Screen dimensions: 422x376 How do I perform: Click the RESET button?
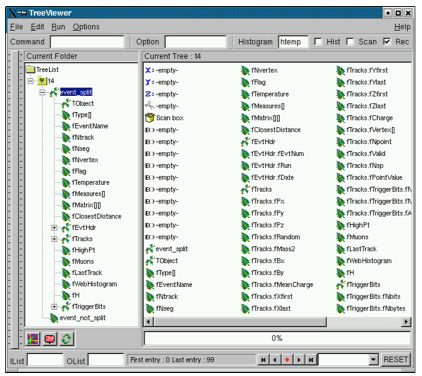(396, 360)
